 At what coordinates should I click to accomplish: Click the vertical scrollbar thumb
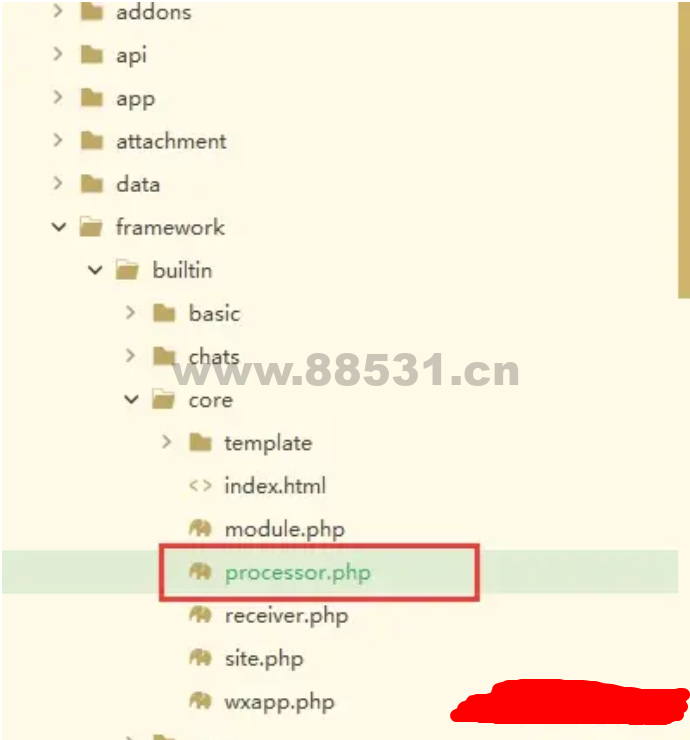click(x=684, y=149)
